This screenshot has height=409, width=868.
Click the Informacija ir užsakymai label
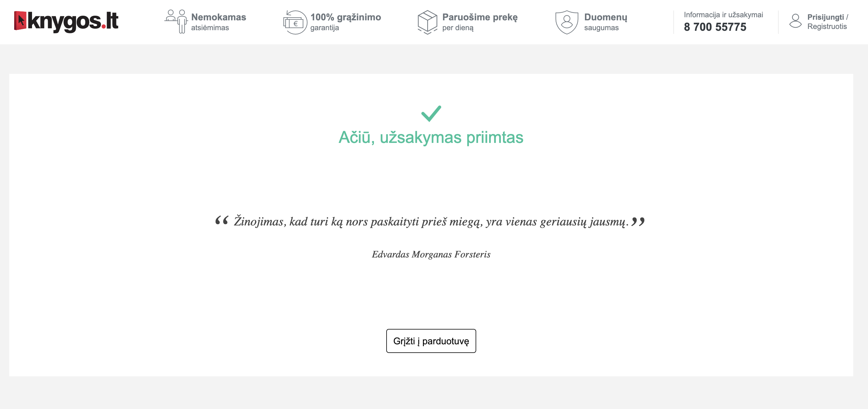click(x=723, y=15)
